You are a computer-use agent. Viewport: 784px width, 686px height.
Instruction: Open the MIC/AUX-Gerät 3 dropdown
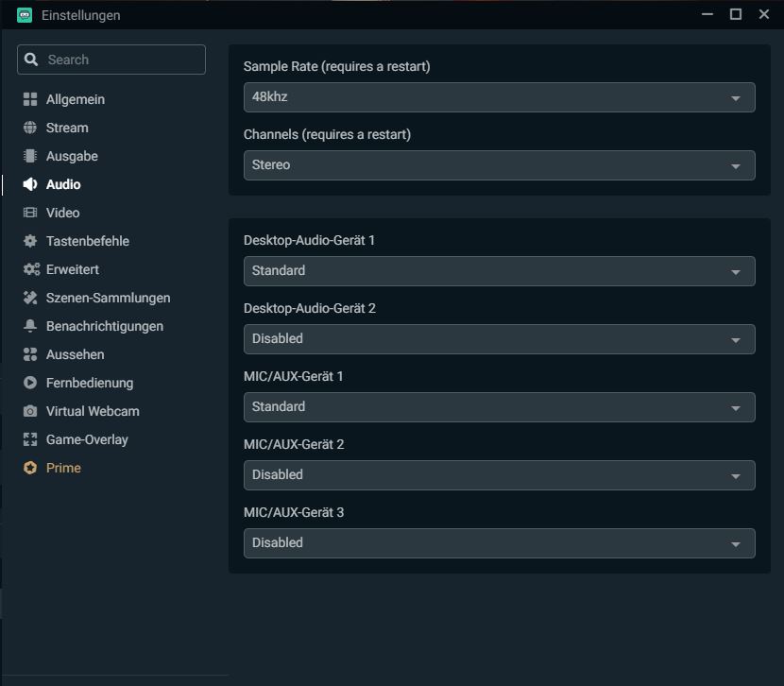point(499,543)
